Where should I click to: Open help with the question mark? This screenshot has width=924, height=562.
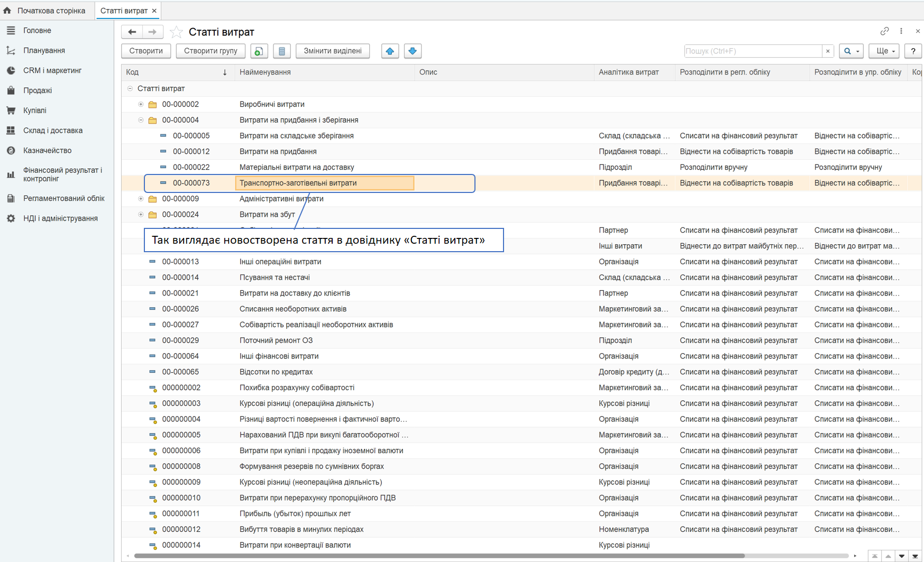(913, 51)
